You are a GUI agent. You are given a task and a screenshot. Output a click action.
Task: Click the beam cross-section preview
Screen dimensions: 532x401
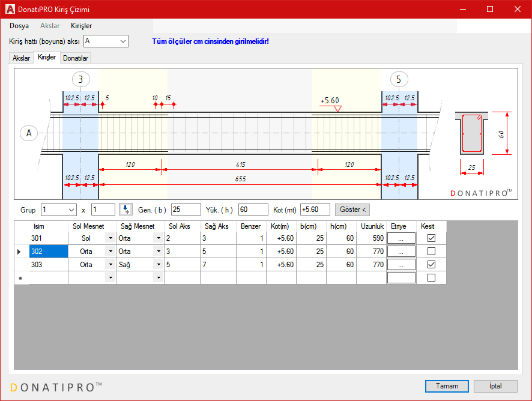click(472, 133)
